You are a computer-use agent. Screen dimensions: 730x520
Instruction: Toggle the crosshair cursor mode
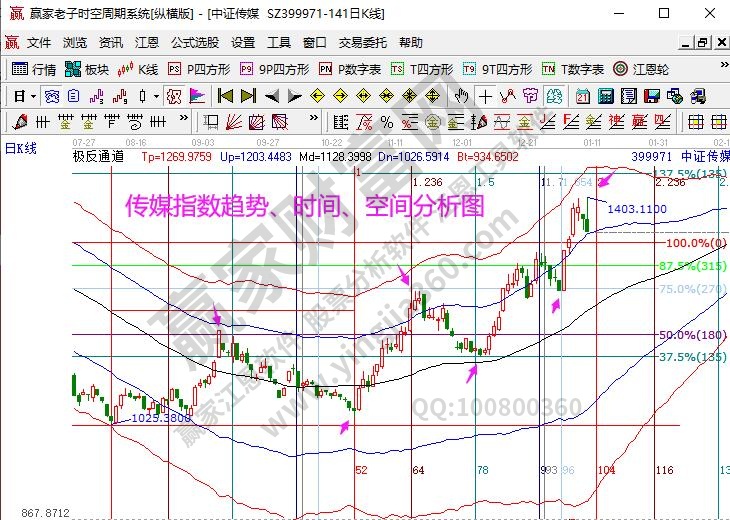click(485, 96)
